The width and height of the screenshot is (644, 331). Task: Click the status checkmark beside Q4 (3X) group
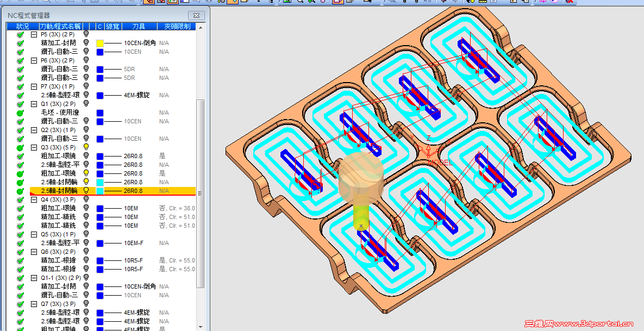(x=21, y=199)
